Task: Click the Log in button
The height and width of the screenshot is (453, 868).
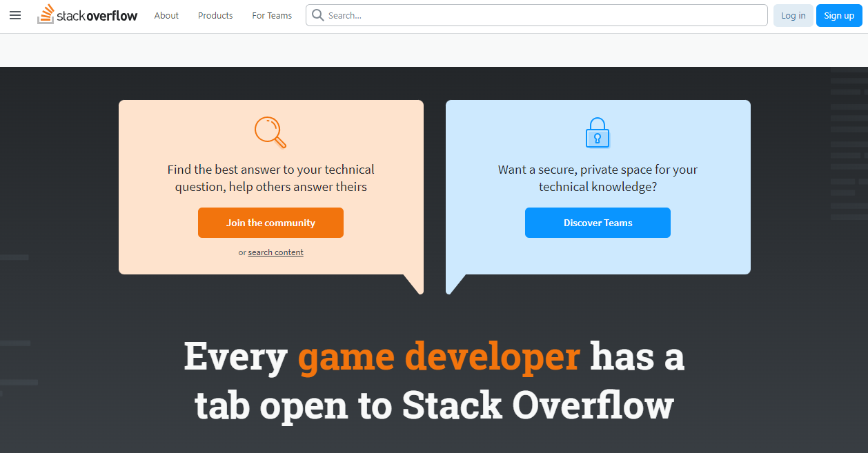Action: [793, 14]
